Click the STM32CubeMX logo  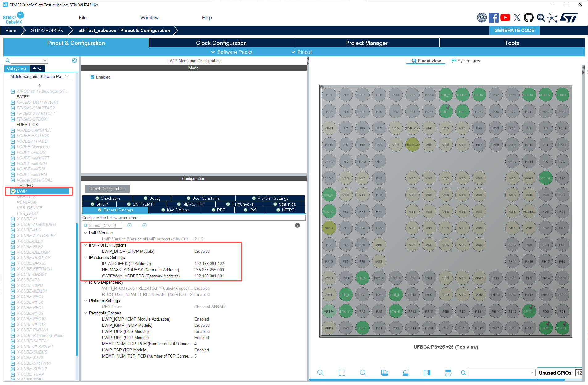(14, 18)
